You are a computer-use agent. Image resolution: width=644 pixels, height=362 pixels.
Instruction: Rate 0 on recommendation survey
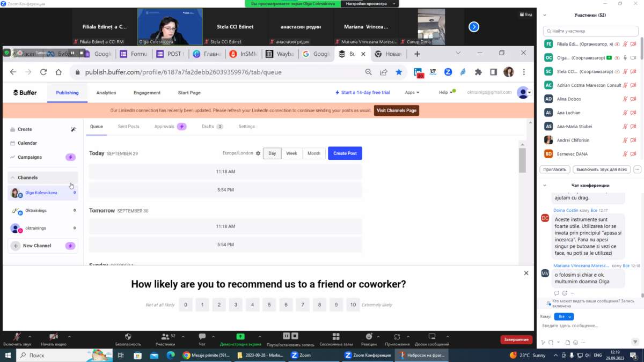coord(185,305)
